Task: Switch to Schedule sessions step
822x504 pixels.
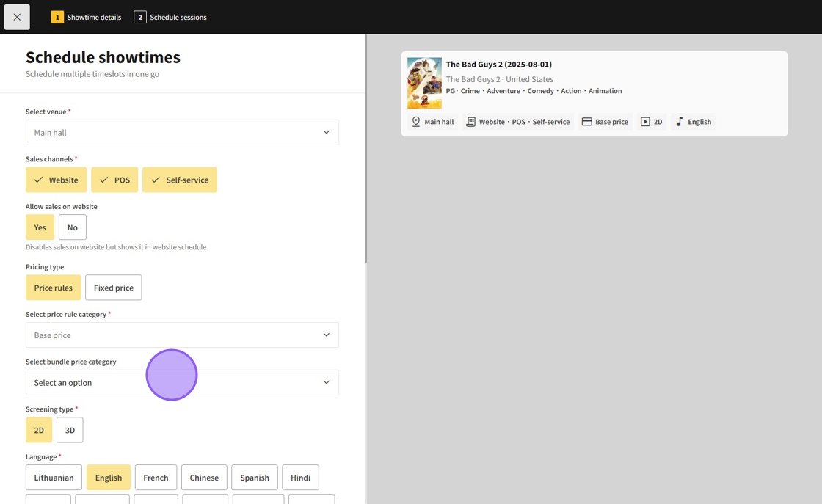Action: click(170, 17)
